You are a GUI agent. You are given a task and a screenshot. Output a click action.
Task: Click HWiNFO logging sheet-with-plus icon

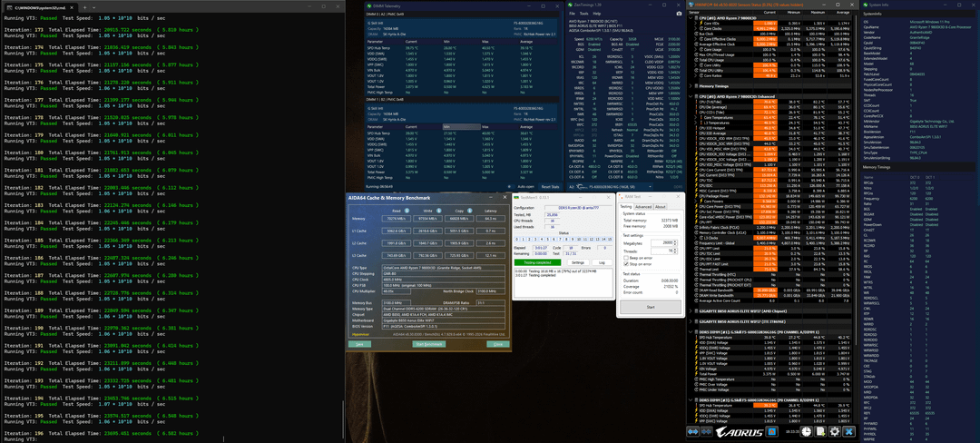(x=820, y=432)
